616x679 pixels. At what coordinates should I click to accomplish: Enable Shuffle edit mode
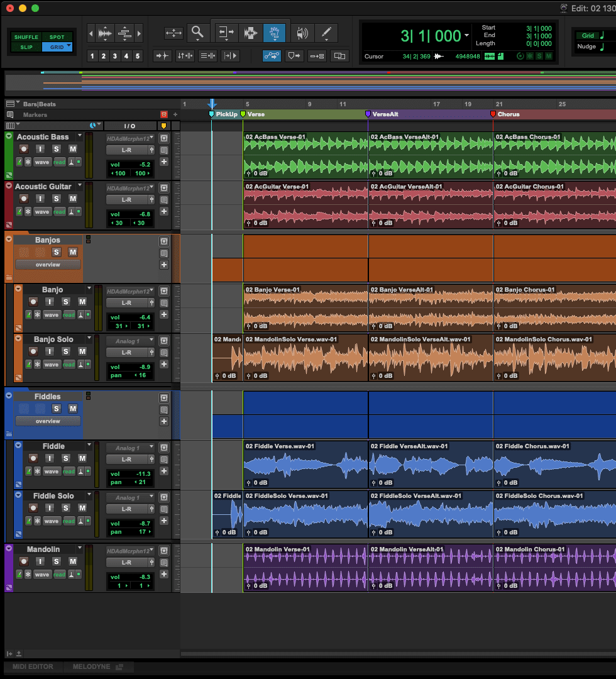click(x=26, y=37)
